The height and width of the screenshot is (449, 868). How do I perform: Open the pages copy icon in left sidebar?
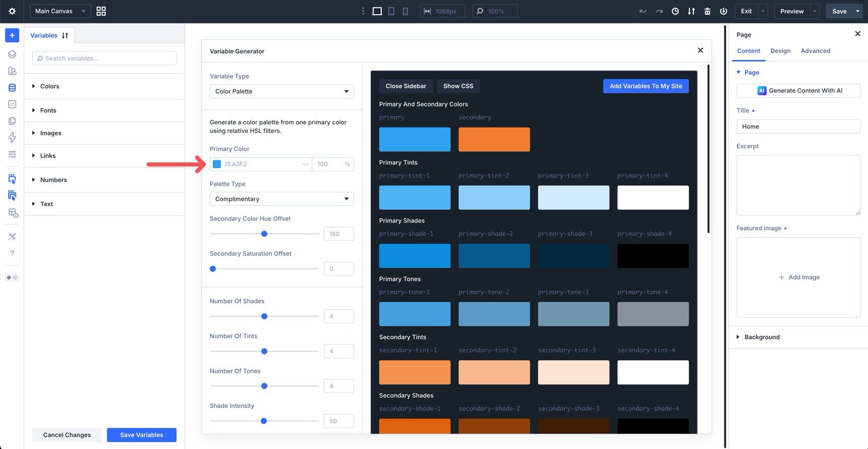(12, 121)
